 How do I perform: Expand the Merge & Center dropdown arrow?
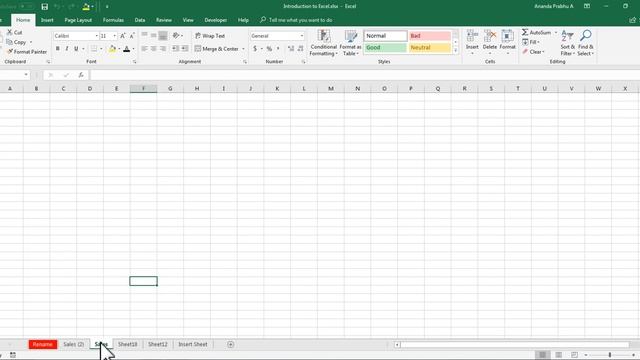243,49
